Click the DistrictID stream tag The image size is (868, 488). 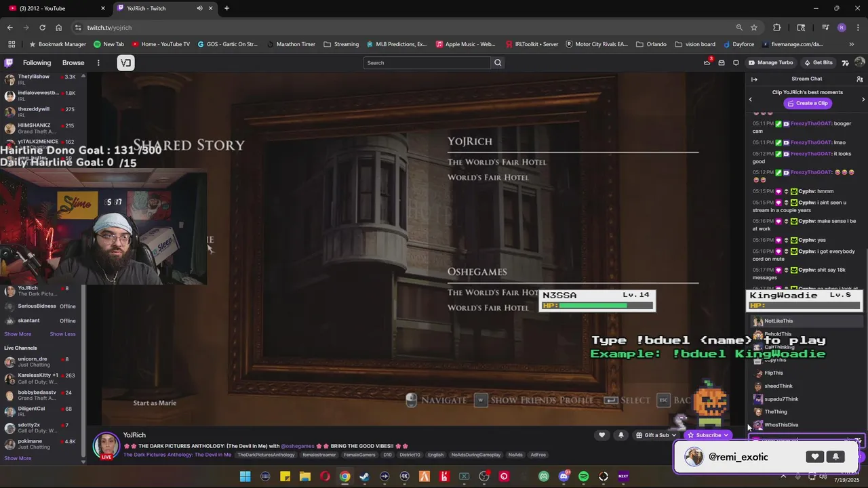coord(410,455)
